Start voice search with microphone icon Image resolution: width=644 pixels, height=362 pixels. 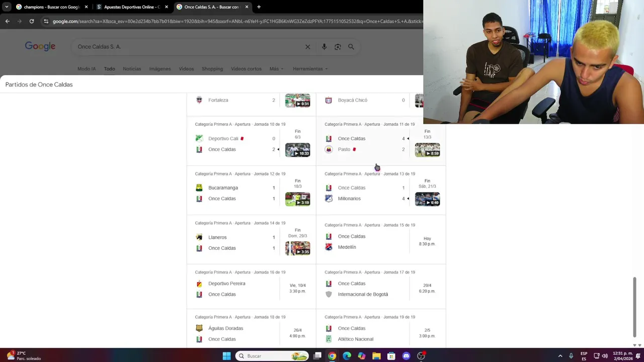[x=324, y=47]
